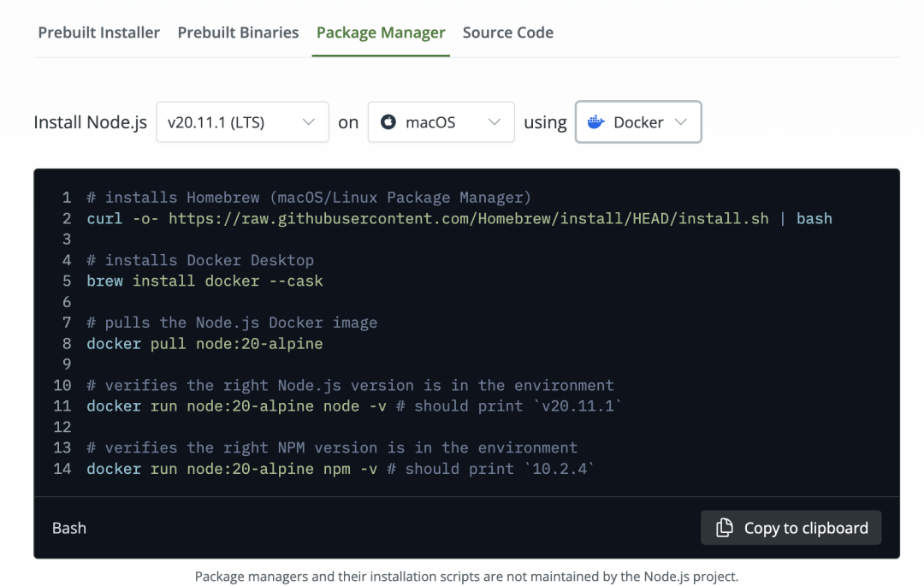The height and width of the screenshot is (586, 924).
Task: Click the Docker whale icon
Action: tap(595, 122)
